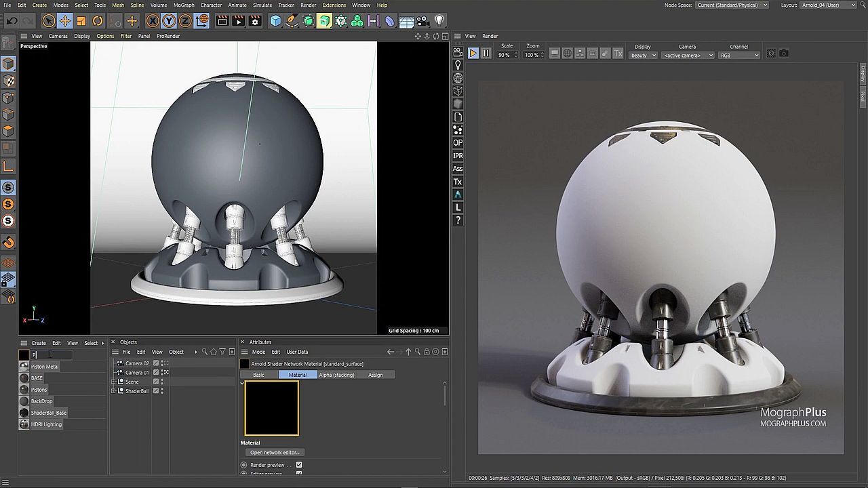Click the black material preview swatch
The image size is (868, 488).
(x=271, y=408)
